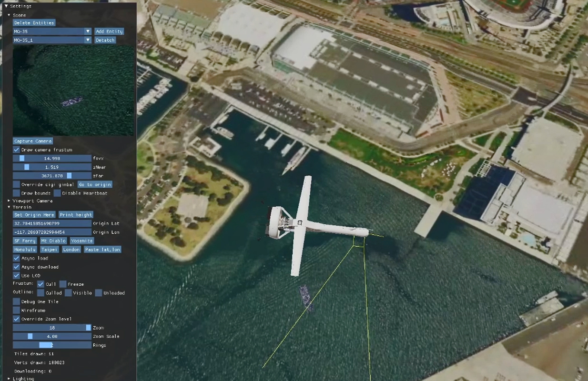Screen dimensions: 588x381
Task: Open the MQ-35_1 entity instance dropdown
Action: (88, 40)
